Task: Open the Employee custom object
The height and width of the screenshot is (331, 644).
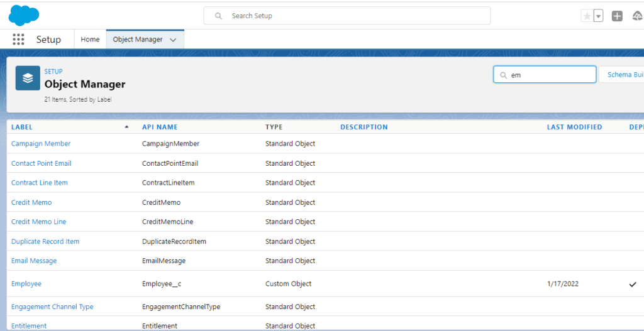Action: point(26,283)
